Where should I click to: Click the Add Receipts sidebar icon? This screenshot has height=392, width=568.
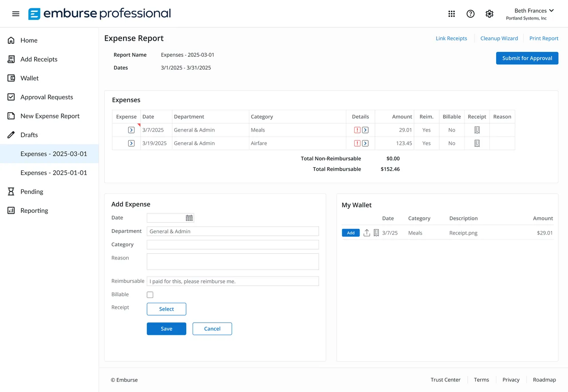click(x=11, y=59)
